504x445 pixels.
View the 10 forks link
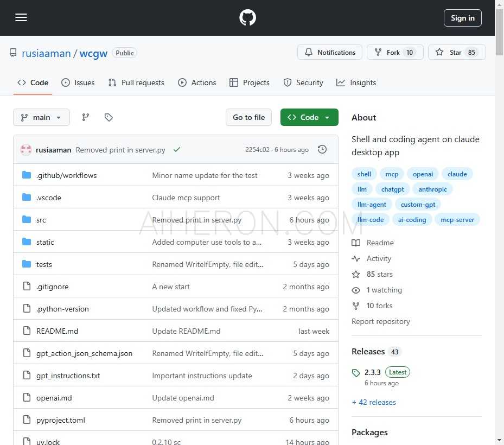(x=372, y=306)
